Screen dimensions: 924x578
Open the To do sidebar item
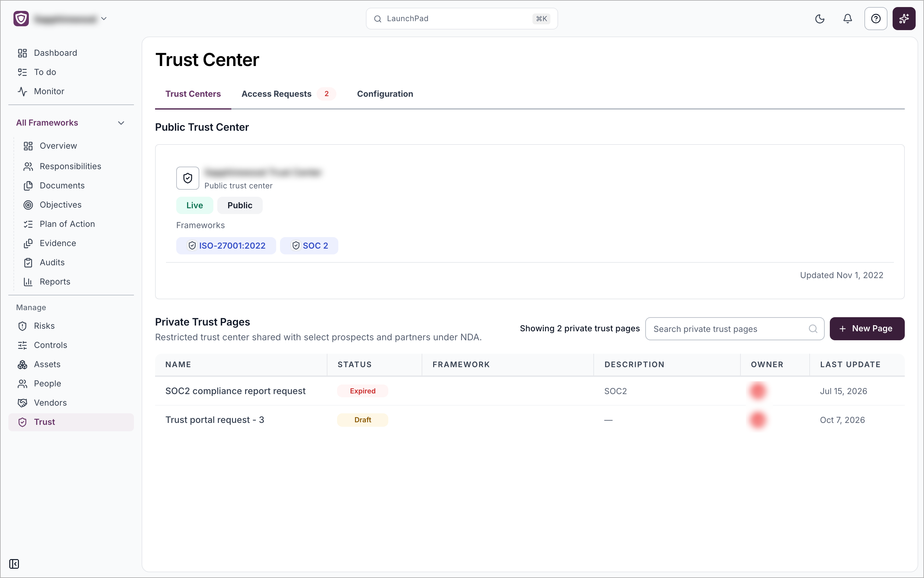[x=71, y=72]
